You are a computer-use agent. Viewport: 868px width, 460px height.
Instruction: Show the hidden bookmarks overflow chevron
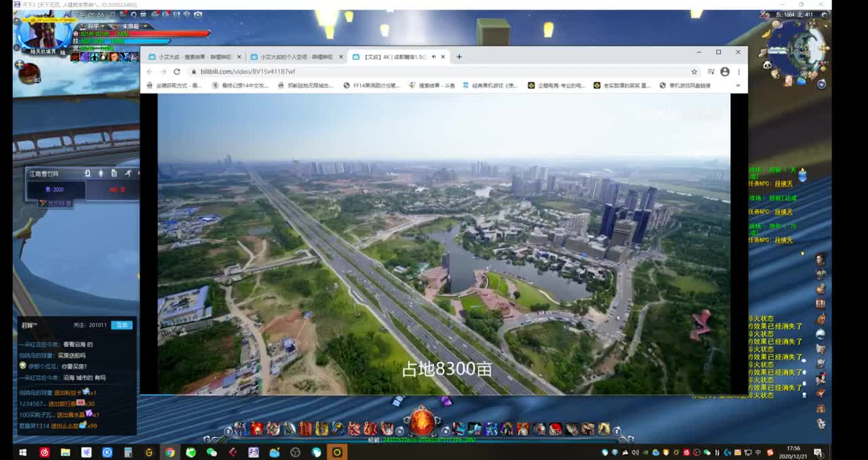[738, 85]
